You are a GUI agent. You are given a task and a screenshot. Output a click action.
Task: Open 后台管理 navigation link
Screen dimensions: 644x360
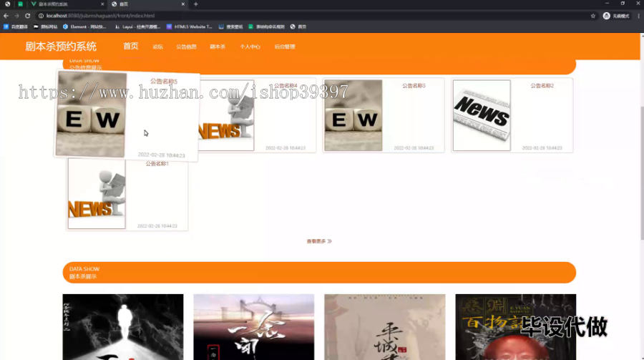point(285,47)
